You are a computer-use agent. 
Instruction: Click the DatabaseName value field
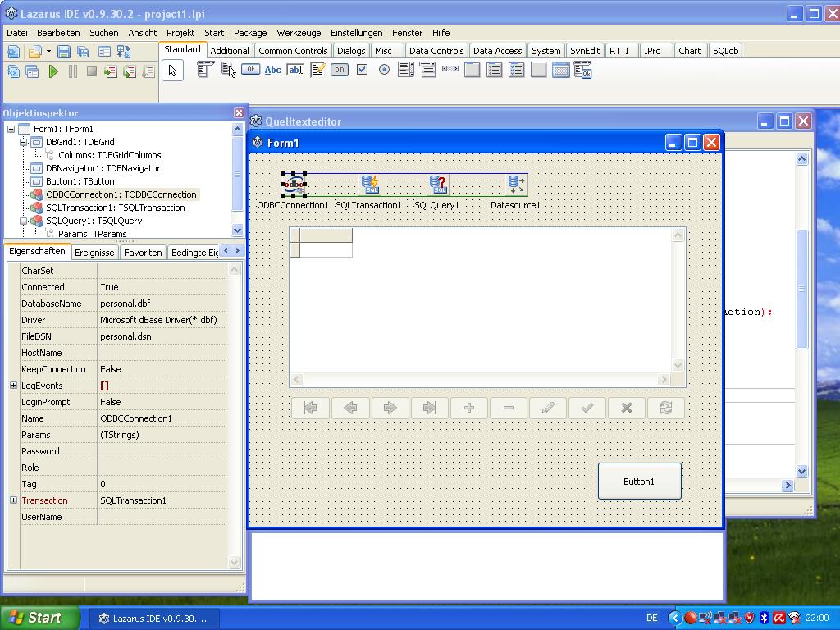162,304
